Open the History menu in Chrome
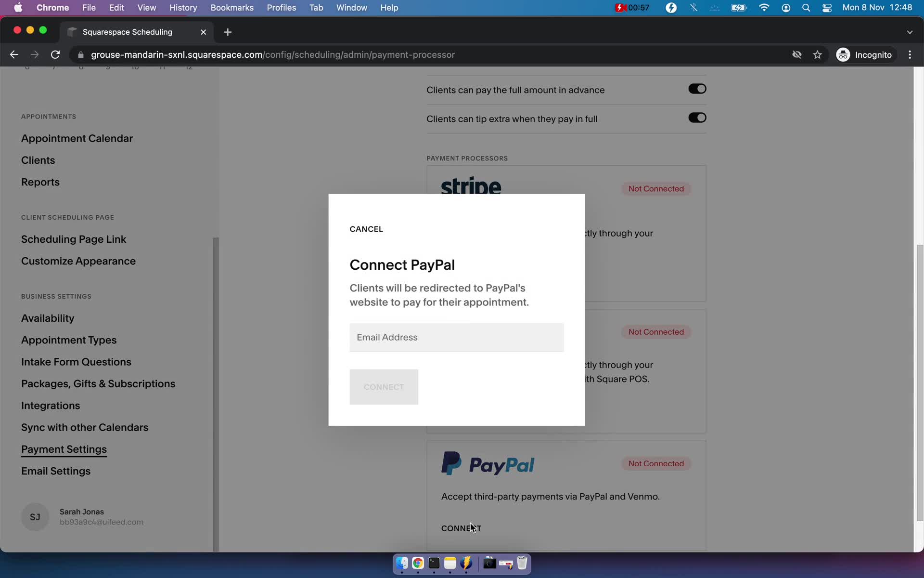Screen dimensions: 924x578 click(x=182, y=7)
